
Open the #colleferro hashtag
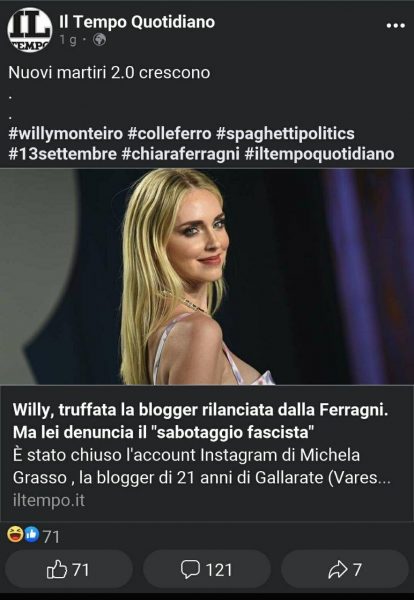pyautogui.click(x=169, y=134)
